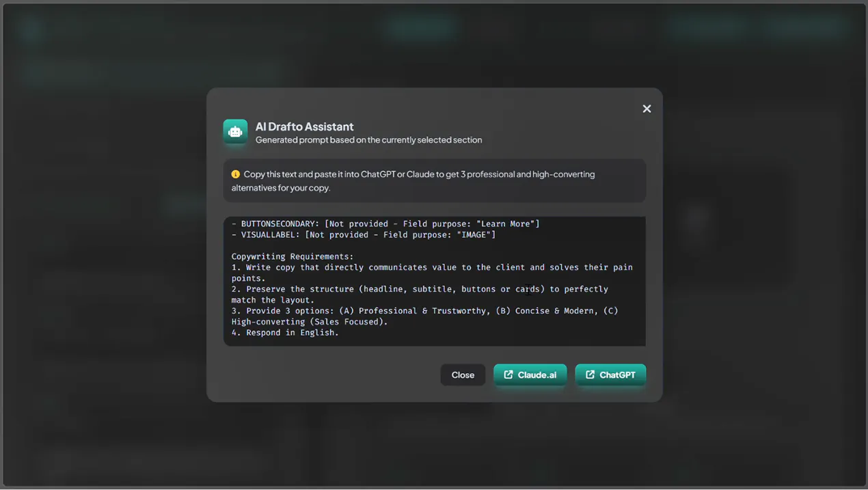This screenshot has height=490, width=868.
Task: Click the "AI Drafto Assistant" title
Action: [x=304, y=126]
